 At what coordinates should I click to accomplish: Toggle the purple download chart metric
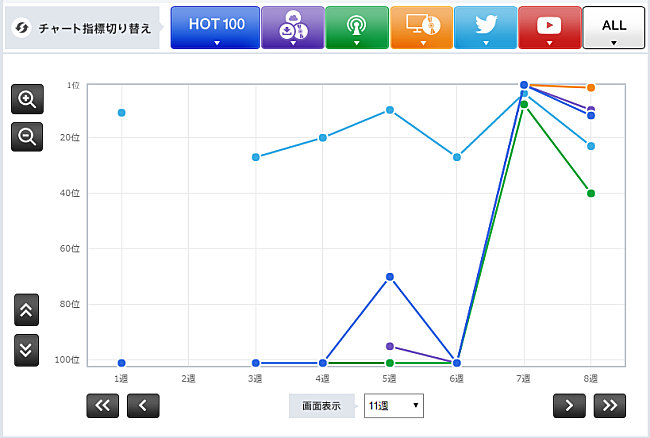292,27
